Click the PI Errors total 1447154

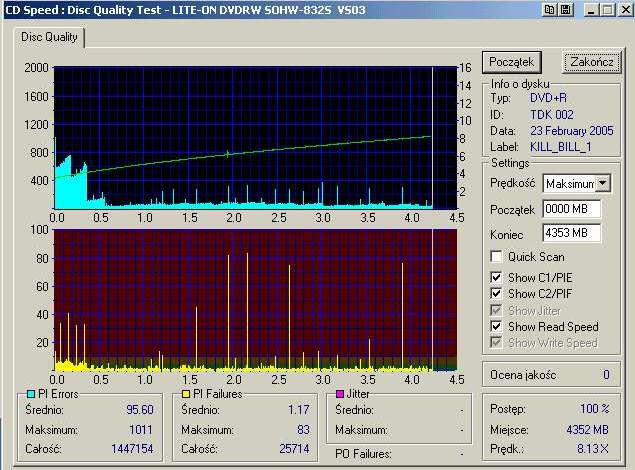point(132,449)
